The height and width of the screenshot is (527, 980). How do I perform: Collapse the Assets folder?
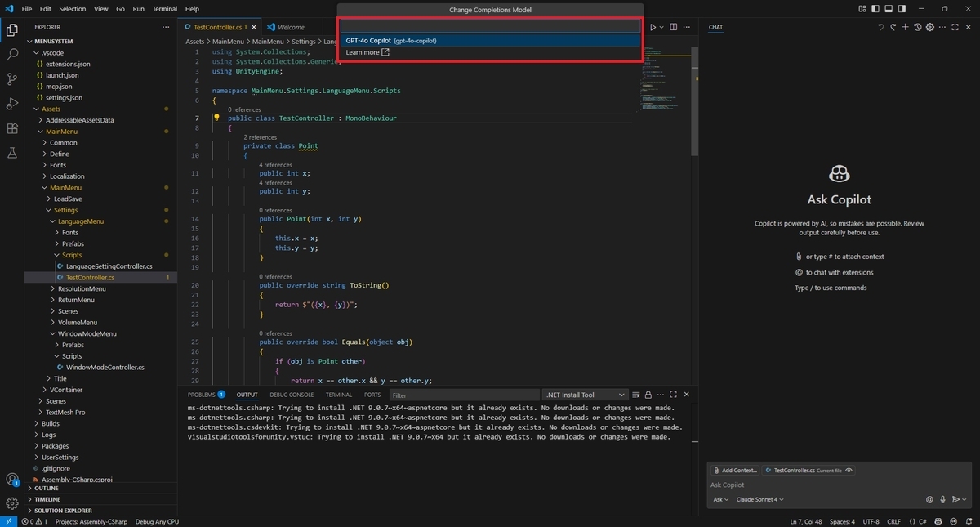51,109
